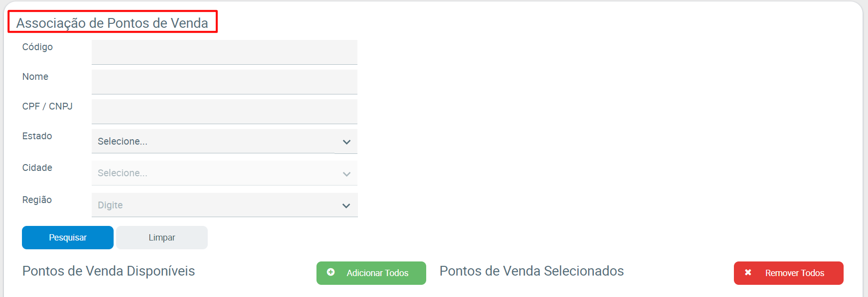Click the Cidade dropdown chevron arrow

pyautogui.click(x=347, y=174)
